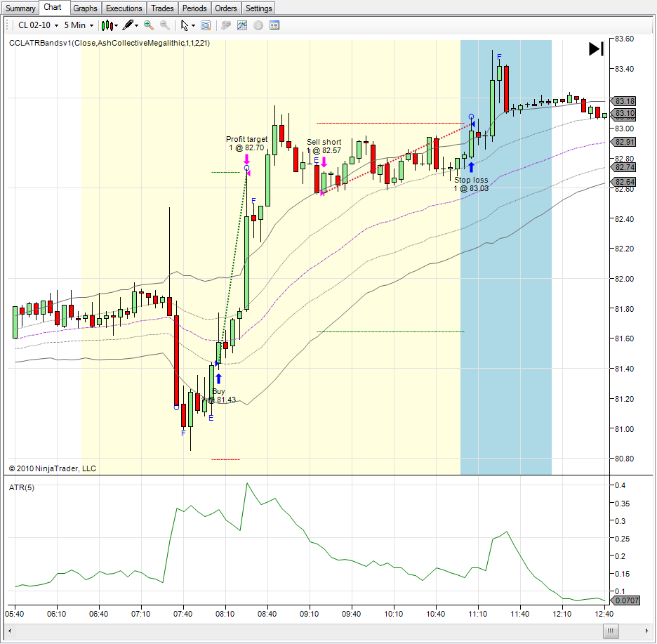Image resolution: width=657 pixels, height=644 pixels.
Task: Expand the chart style dropdown arrow
Action: (116, 25)
